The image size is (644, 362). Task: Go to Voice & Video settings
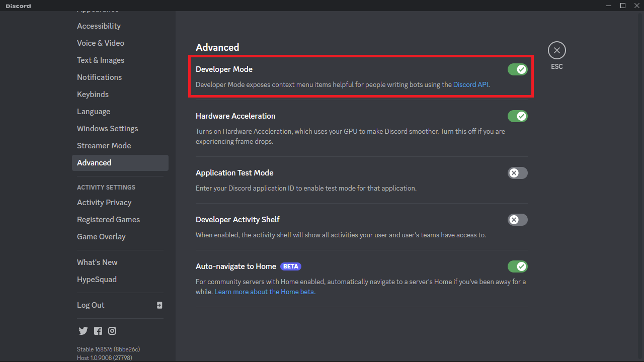click(x=120, y=43)
